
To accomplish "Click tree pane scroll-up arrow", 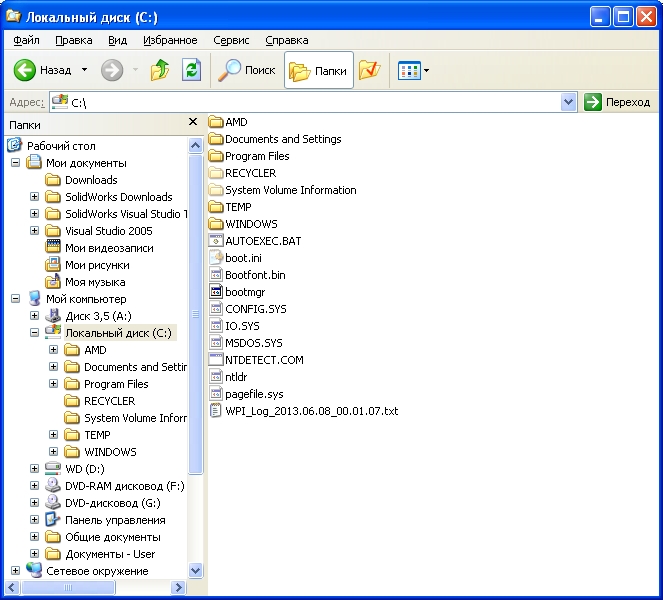I will coord(195,146).
